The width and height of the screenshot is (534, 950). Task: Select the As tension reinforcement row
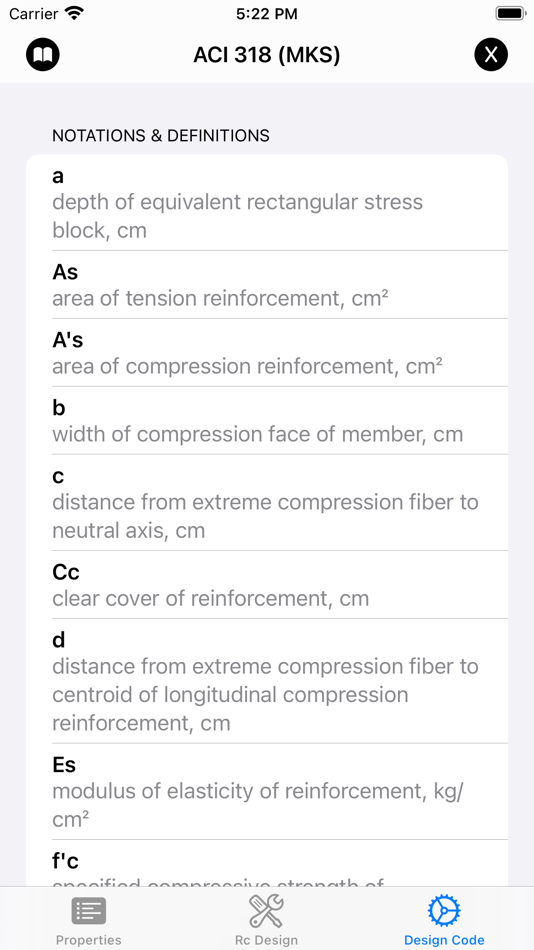point(267,285)
